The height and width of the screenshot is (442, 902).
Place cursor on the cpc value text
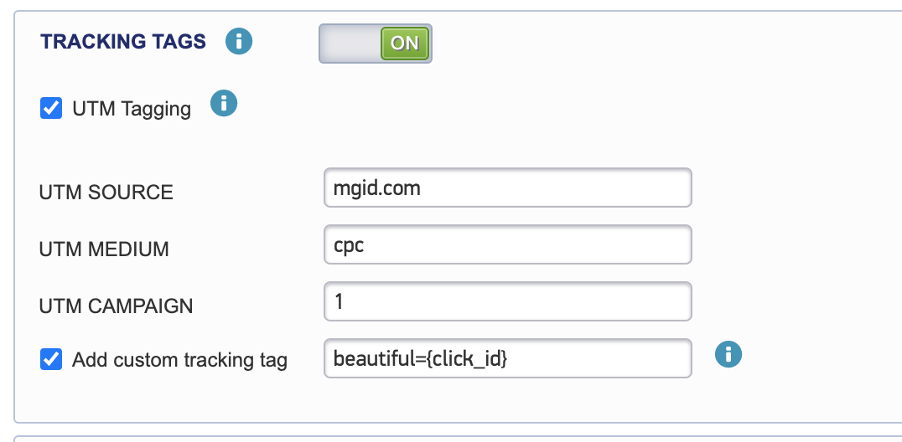348,246
